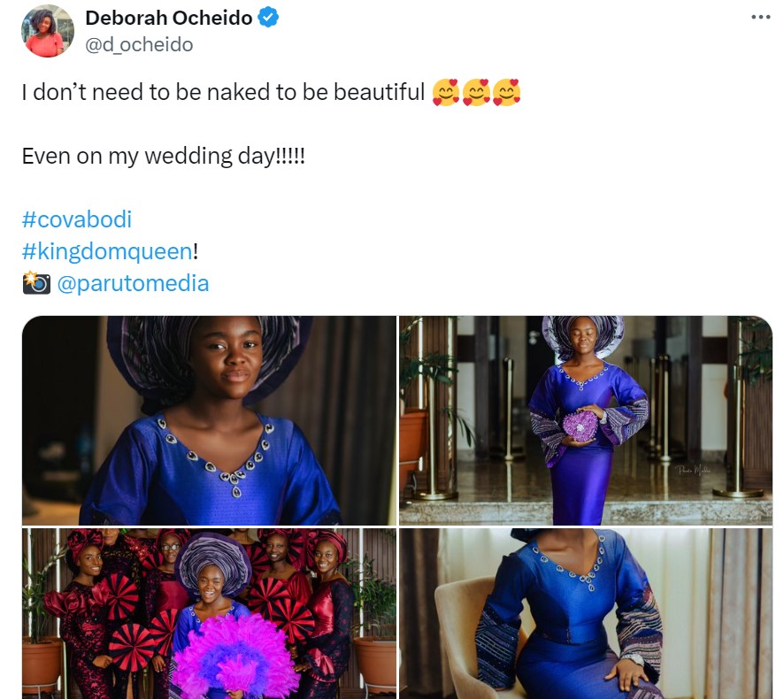
Task: Open the #covabodi hashtag
Action: coord(76,219)
